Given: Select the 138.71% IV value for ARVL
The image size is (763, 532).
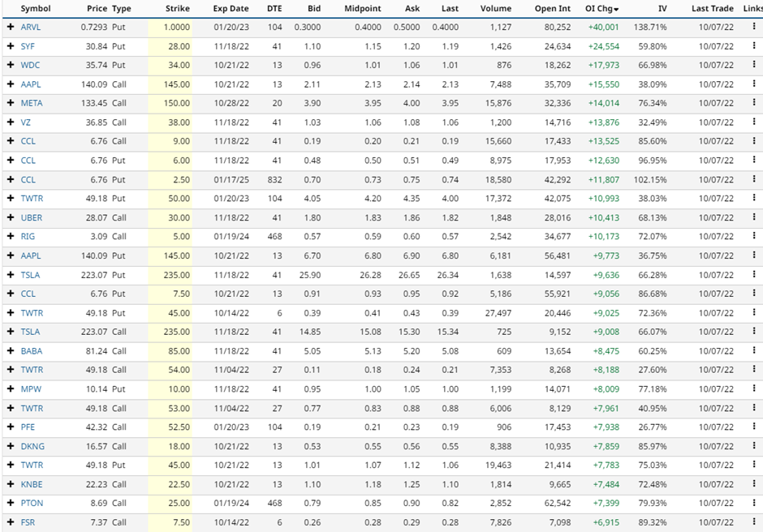Looking at the screenshot, I should pyautogui.click(x=650, y=28).
